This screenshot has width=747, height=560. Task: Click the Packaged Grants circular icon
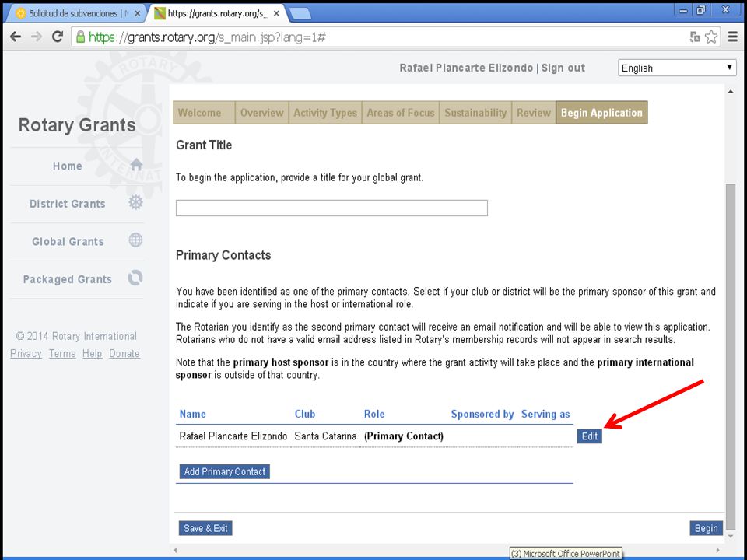point(135,278)
